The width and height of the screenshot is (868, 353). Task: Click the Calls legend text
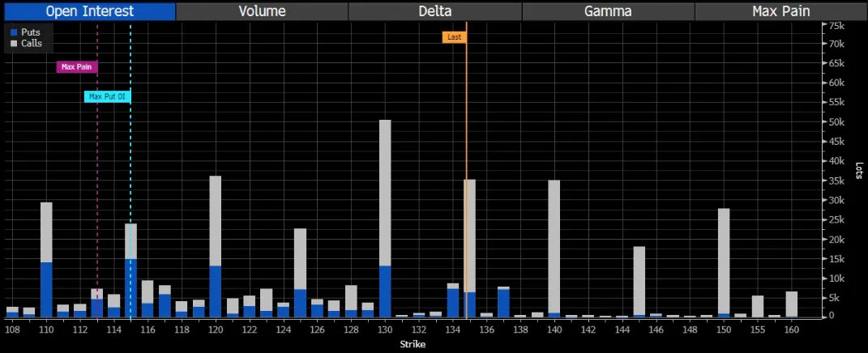tap(32, 43)
